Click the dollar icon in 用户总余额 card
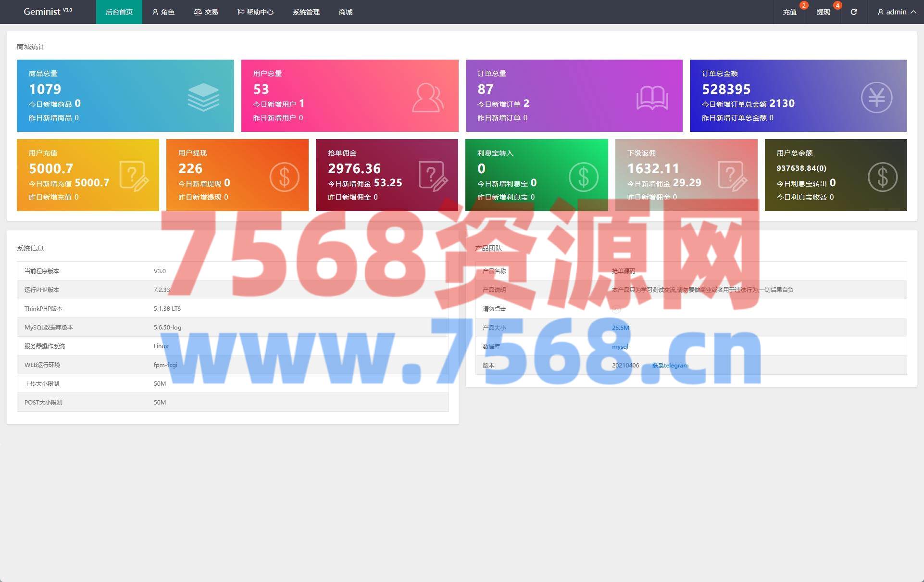The image size is (924, 582). coord(882,177)
